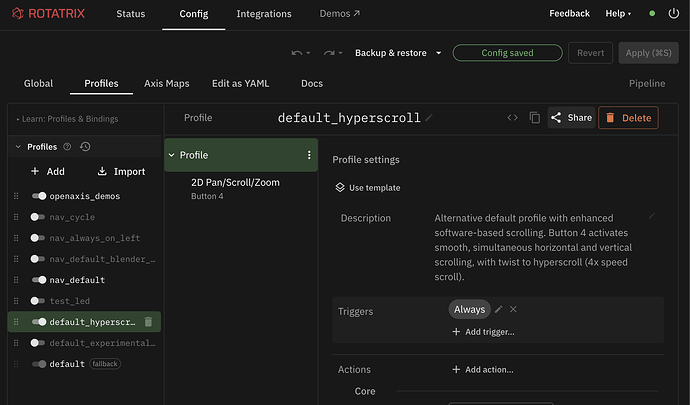
Task: Click the code view brackets icon
Action: tap(512, 118)
